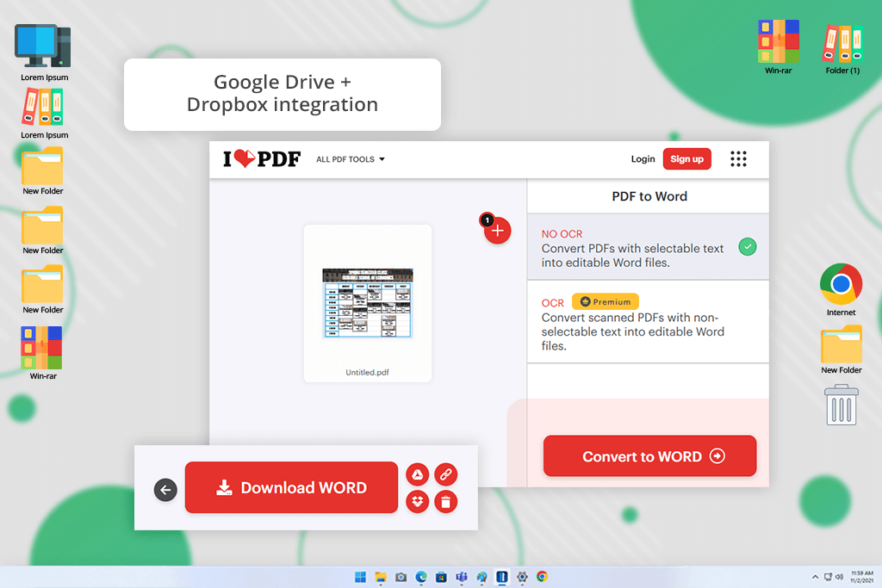
Task: Open New Folder below the Internet icon
Action: [841, 350]
